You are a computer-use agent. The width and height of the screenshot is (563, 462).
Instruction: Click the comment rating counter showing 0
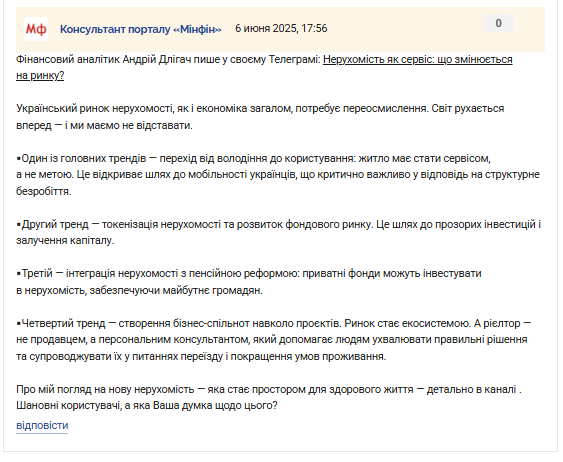point(498,23)
